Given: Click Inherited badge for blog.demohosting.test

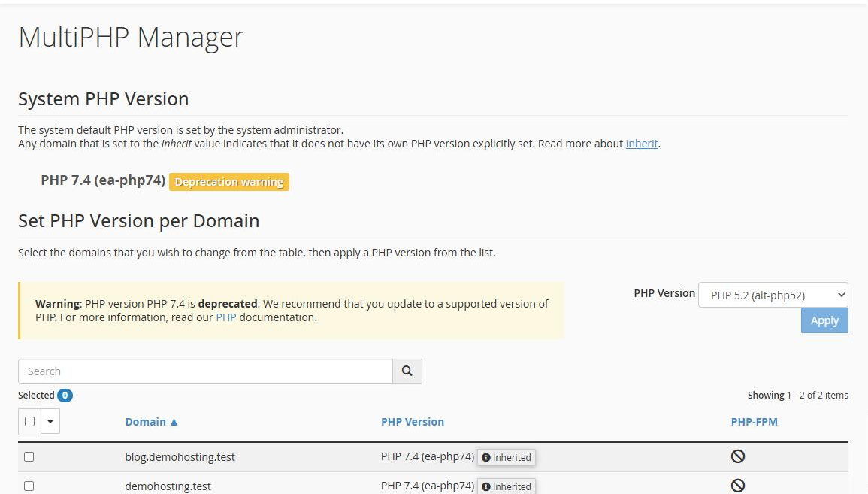Looking at the screenshot, I should click(506, 457).
